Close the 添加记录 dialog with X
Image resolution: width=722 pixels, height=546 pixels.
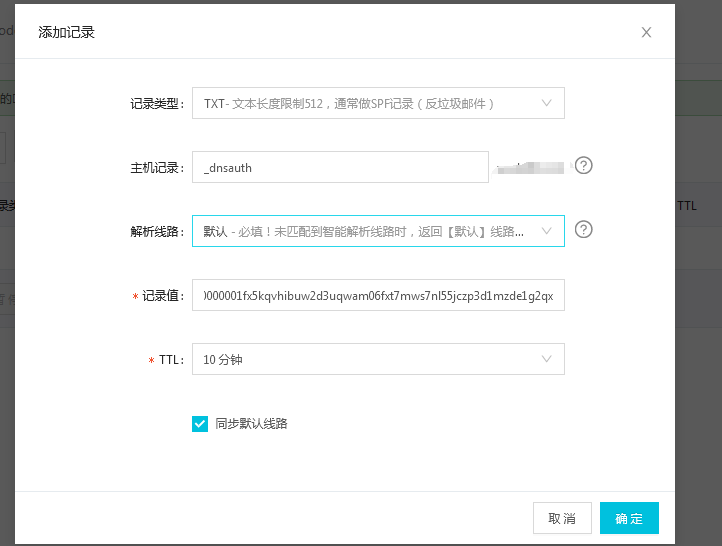coord(646,32)
